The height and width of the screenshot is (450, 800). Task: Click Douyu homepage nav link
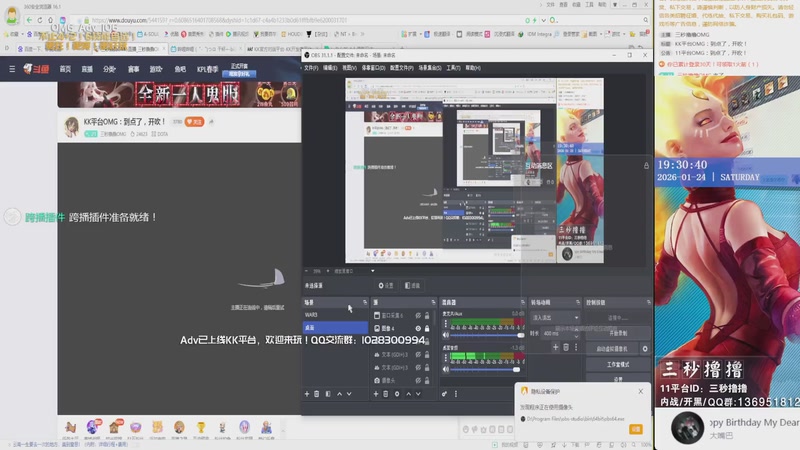65,69
